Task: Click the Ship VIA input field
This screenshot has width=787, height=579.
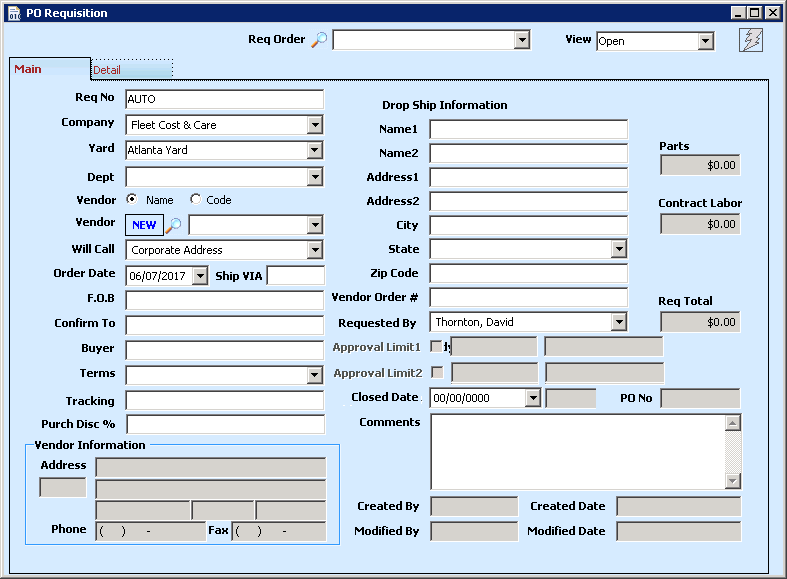Action: (296, 275)
